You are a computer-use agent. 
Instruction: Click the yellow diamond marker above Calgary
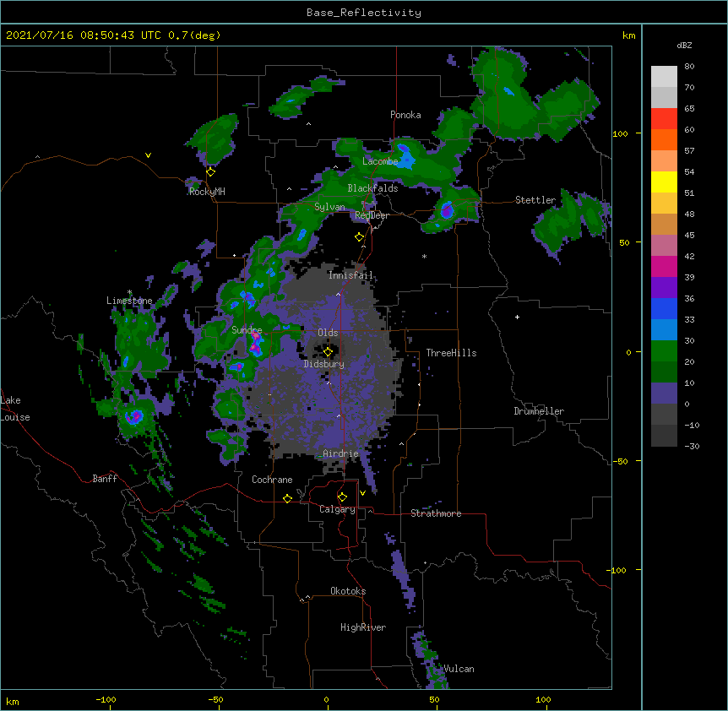(342, 497)
